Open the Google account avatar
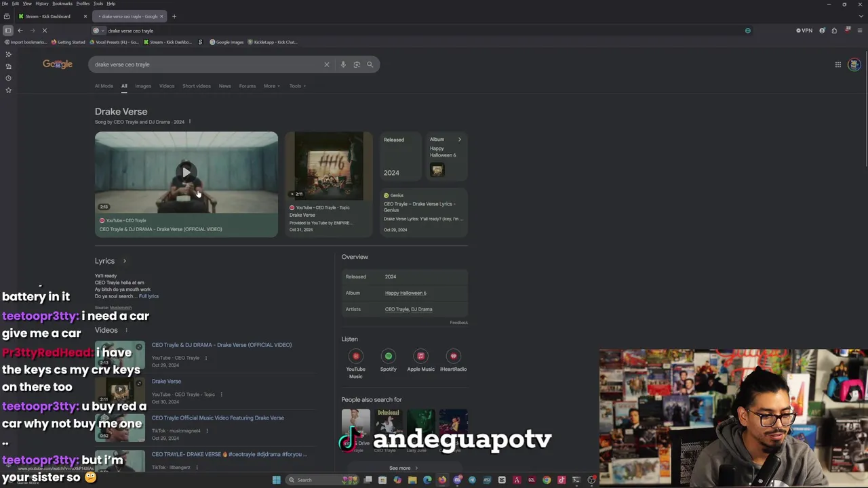The height and width of the screenshot is (488, 868). (x=854, y=64)
